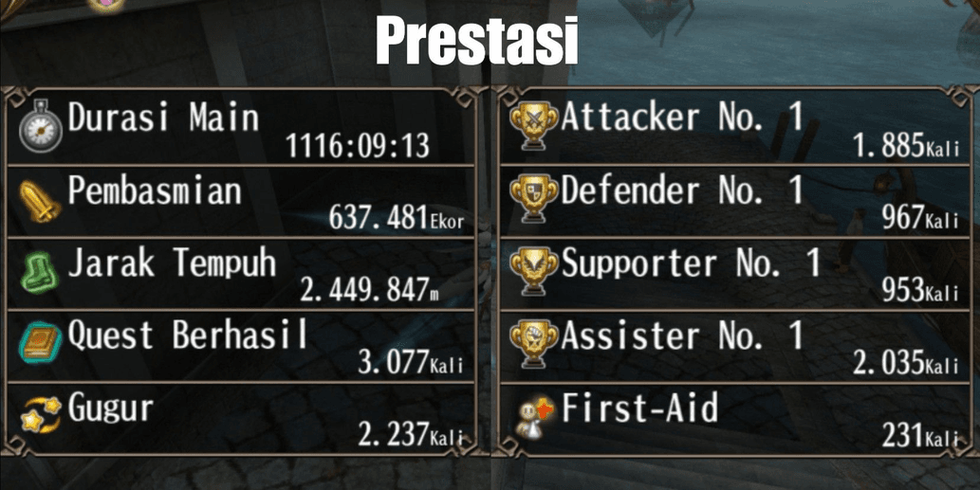Select the Quest Berhasil label
Viewport: 980px width, 490px height.
click(187, 336)
